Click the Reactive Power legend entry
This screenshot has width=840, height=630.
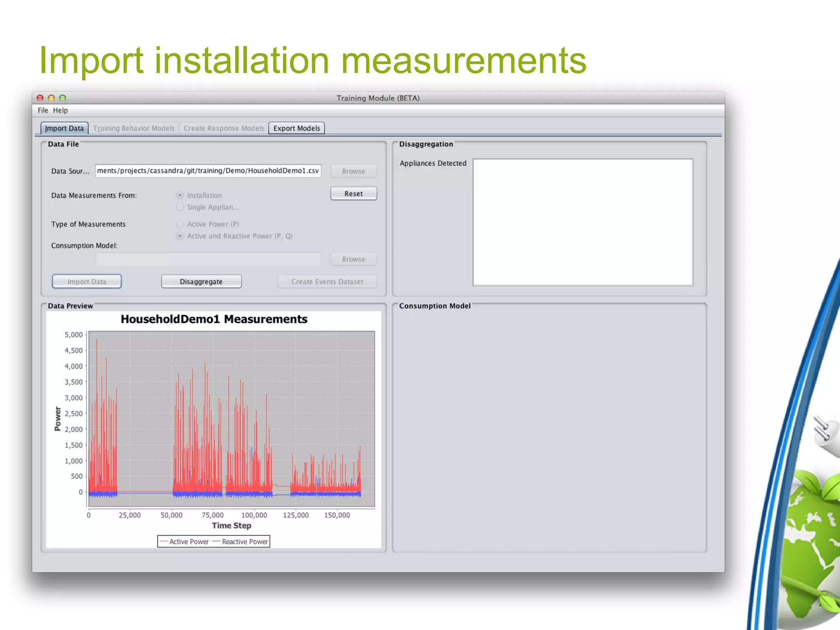pos(240,541)
